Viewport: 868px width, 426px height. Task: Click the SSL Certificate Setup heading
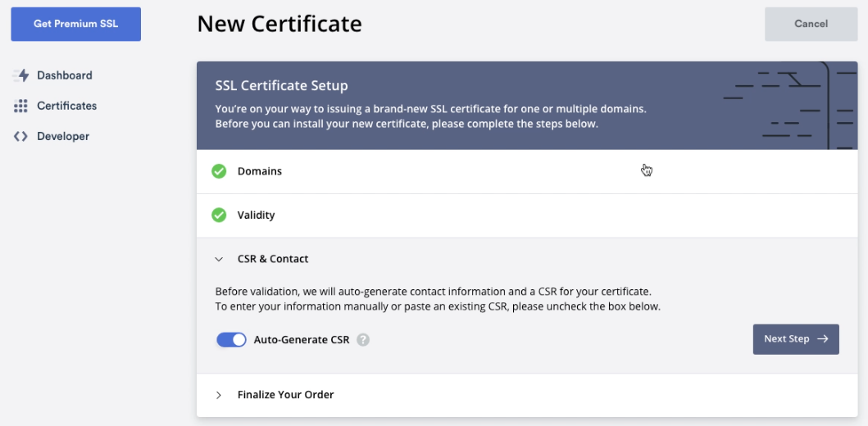pyautogui.click(x=282, y=86)
